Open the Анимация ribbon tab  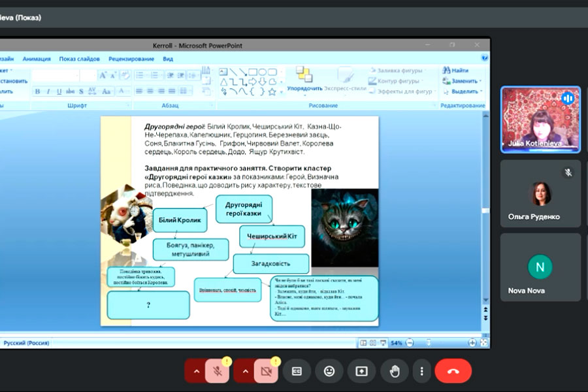tap(37, 59)
